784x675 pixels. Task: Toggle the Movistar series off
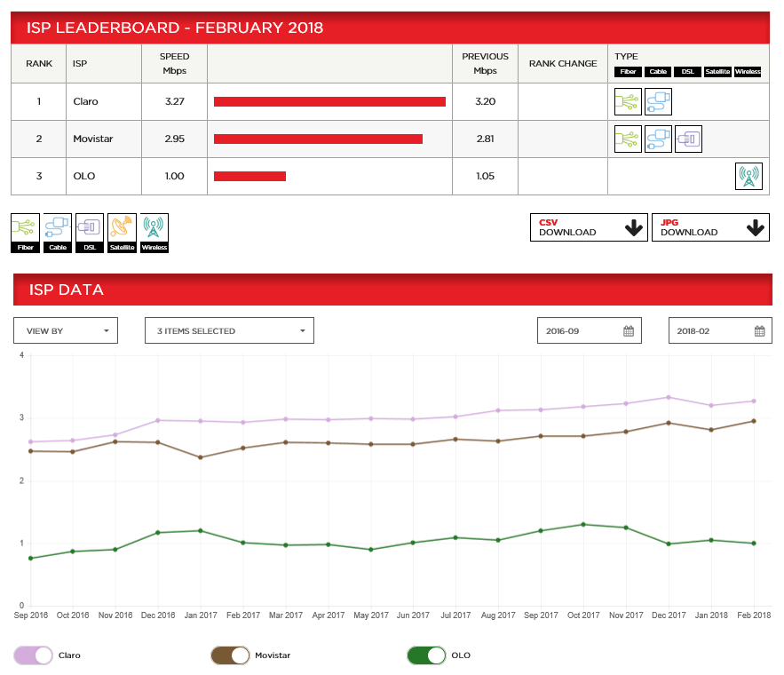230,655
